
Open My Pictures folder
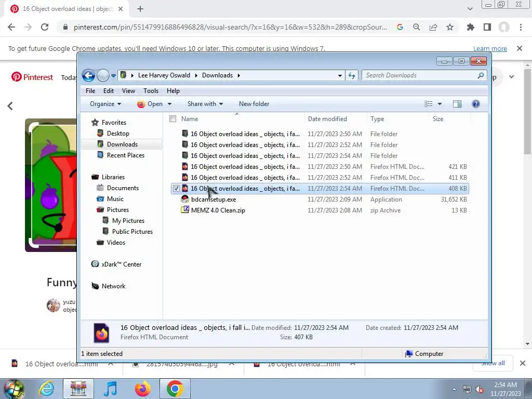click(128, 220)
